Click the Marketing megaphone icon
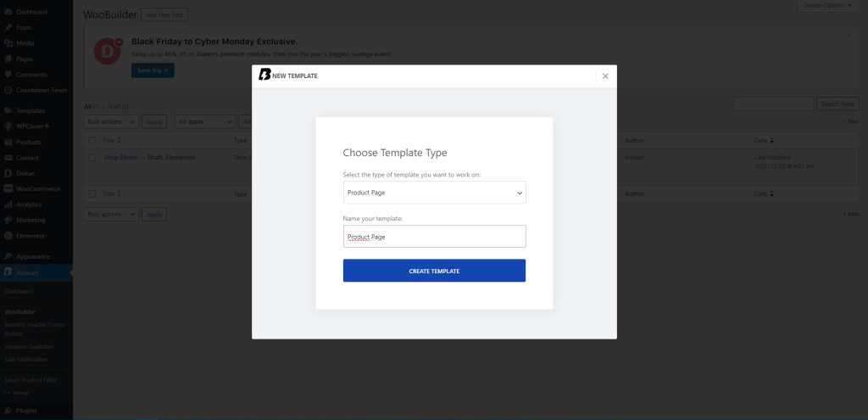 (x=8, y=220)
